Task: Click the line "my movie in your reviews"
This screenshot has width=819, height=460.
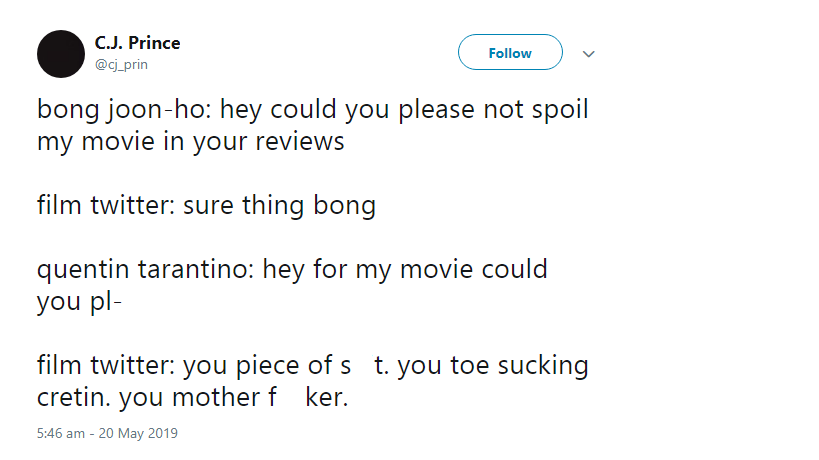Action: click(190, 141)
